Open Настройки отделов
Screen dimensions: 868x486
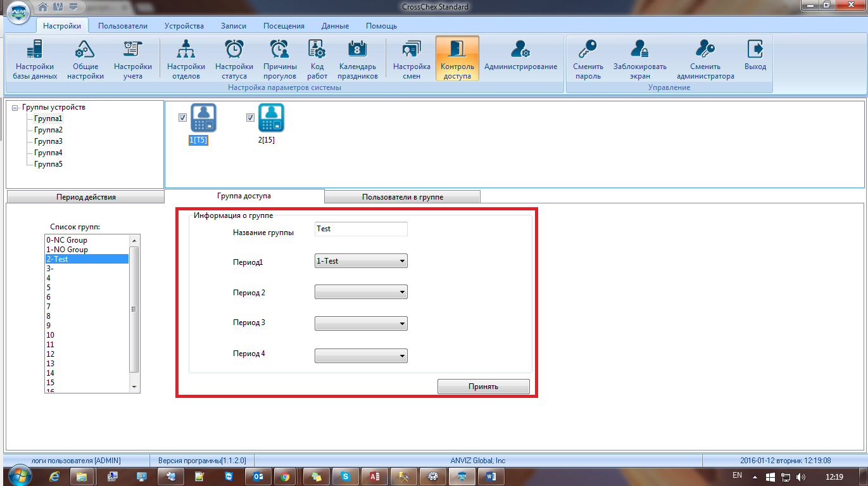point(186,59)
